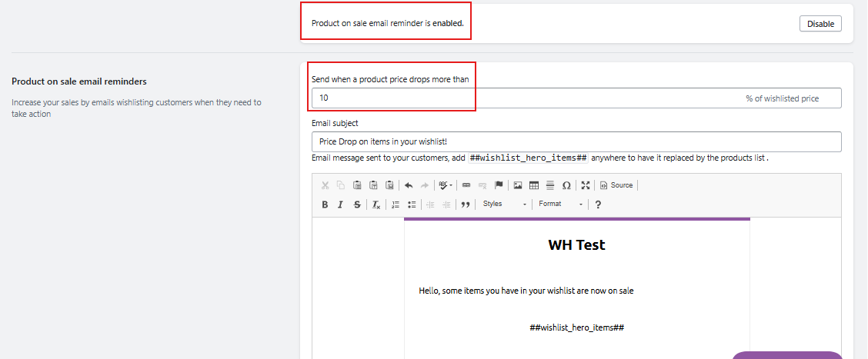This screenshot has width=868, height=359.
Task: Click the Copy icon in editor toolbar
Action: pos(341,185)
